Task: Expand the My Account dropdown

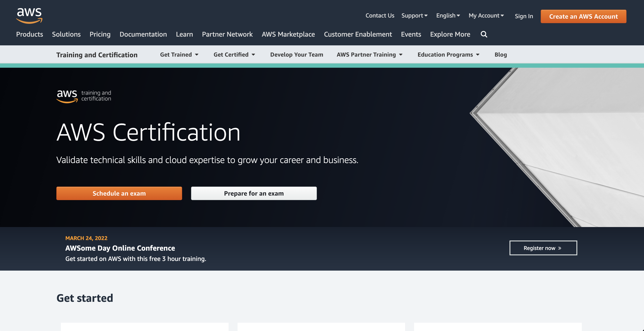Action: 486,15
